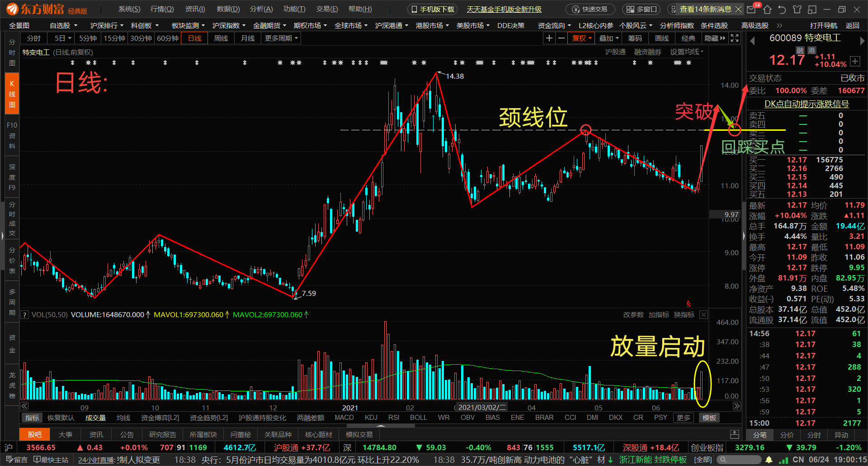This screenshot has height=466, width=868.
Task: Switch to the 周线 weekly tab
Action: coord(221,38)
